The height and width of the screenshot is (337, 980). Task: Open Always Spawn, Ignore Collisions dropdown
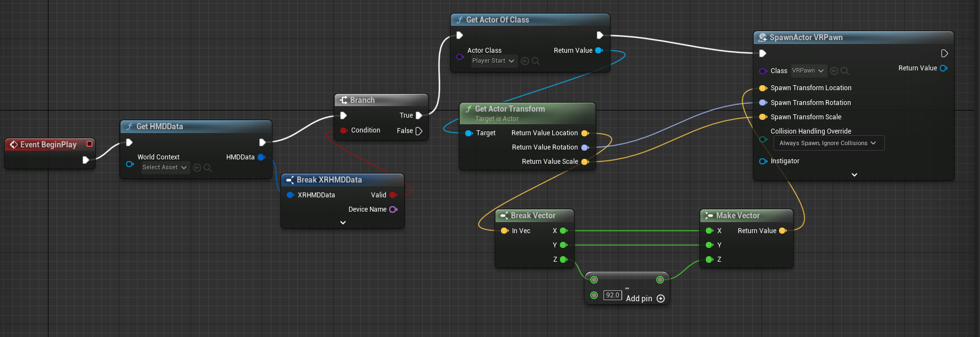[x=829, y=143]
